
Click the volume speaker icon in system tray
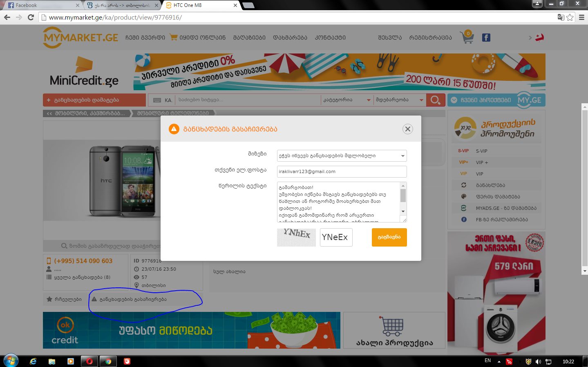pyautogui.click(x=538, y=362)
